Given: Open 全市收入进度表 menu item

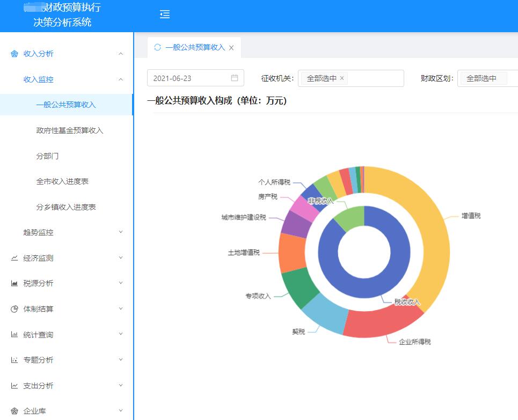Looking at the screenshot, I should [x=62, y=181].
